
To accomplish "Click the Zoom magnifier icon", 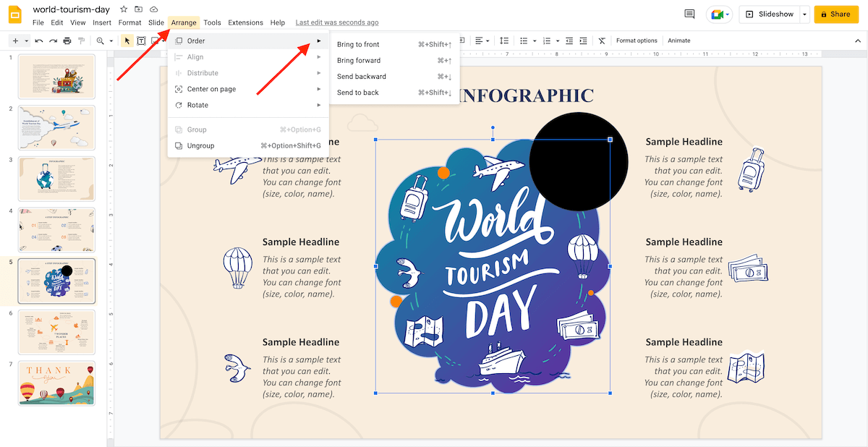I will [101, 41].
